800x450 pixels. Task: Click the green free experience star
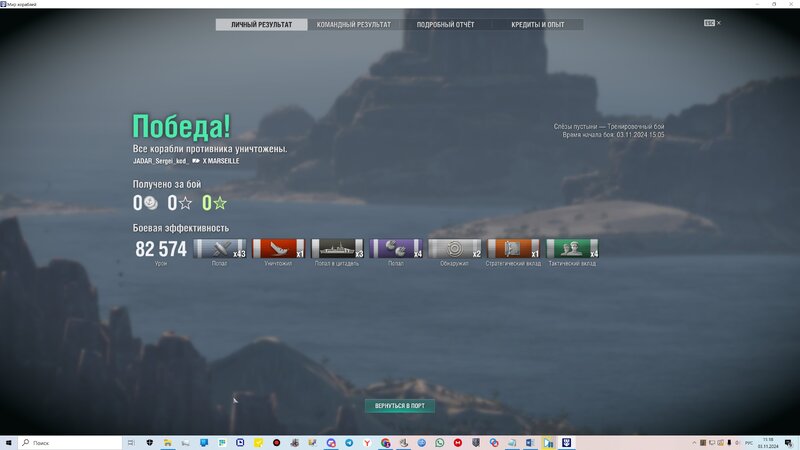point(220,203)
